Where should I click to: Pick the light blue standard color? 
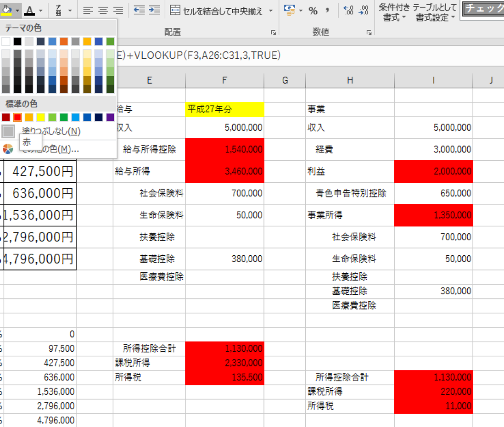pos(75,118)
